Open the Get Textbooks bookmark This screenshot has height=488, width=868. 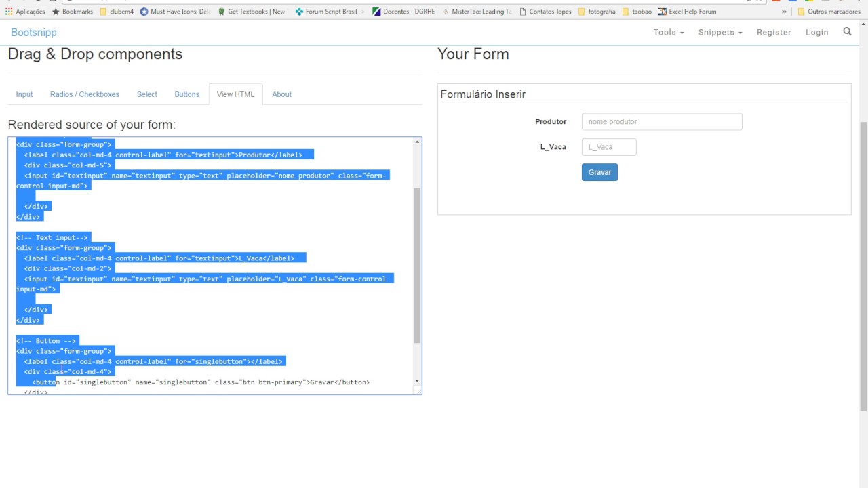pos(252,12)
